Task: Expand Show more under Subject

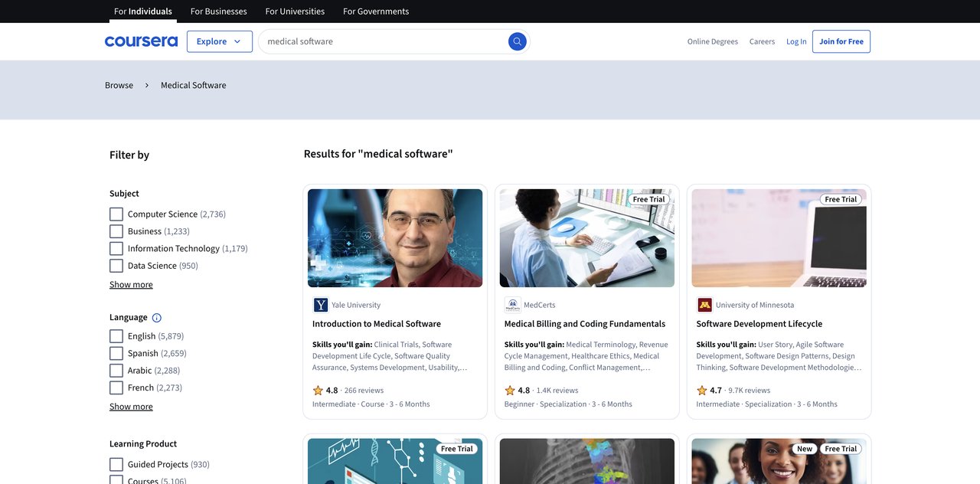Action: click(131, 284)
